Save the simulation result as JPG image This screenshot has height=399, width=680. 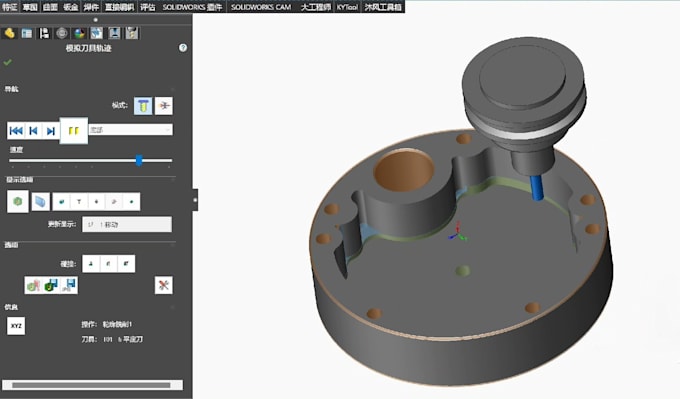coord(69,285)
